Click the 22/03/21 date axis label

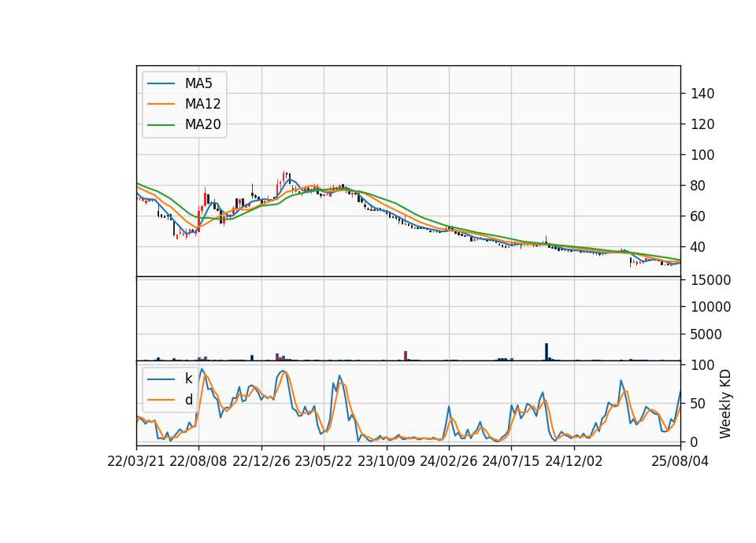[x=136, y=461]
